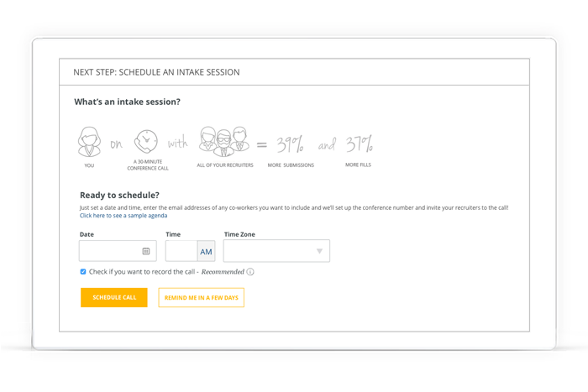Click 'What's an intake session?' heading
The height and width of the screenshot is (392, 588).
[x=127, y=102]
